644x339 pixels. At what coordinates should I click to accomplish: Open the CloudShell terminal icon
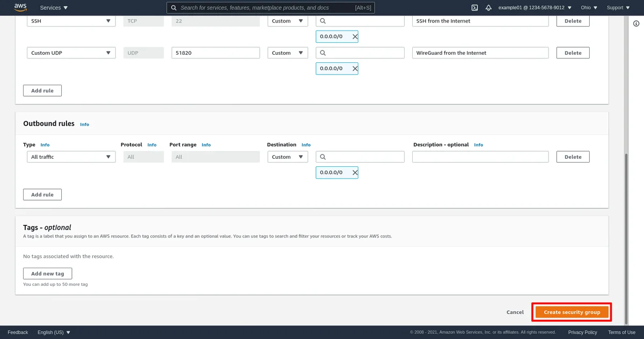[x=474, y=8]
